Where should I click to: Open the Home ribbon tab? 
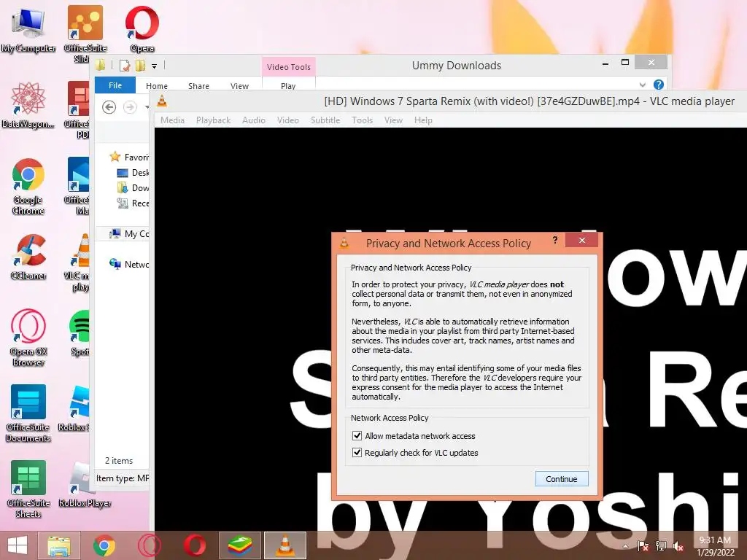[157, 86]
